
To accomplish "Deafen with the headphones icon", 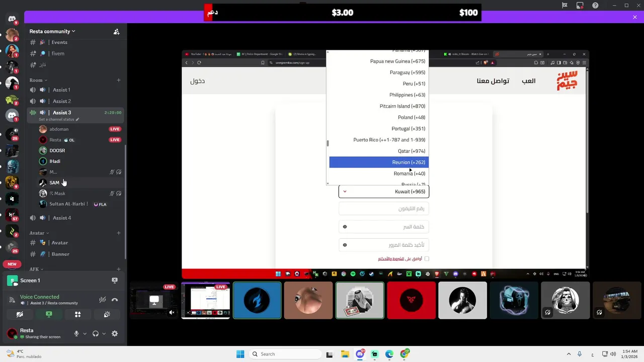I will coord(96,333).
